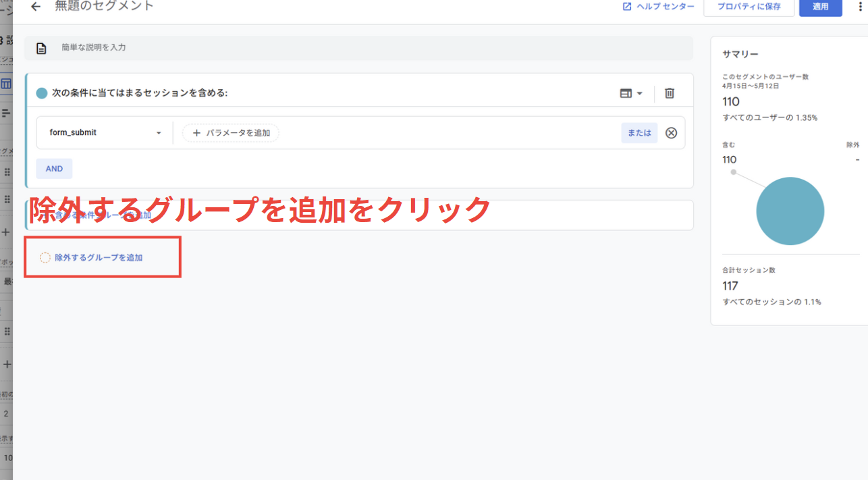Click パラメータを追加 to add parameter
The height and width of the screenshot is (480, 868).
[231, 133]
